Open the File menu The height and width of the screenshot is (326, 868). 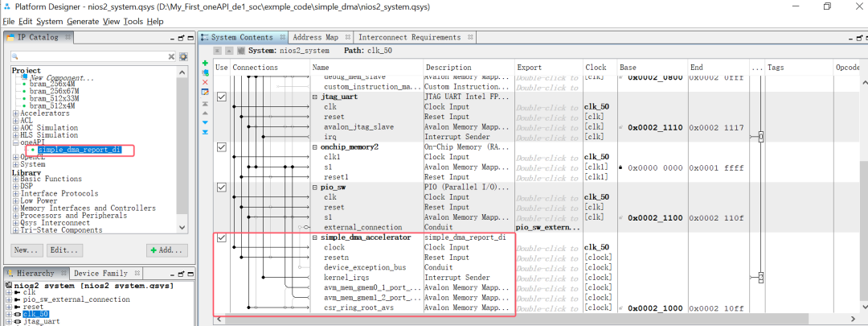pos(9,22)
